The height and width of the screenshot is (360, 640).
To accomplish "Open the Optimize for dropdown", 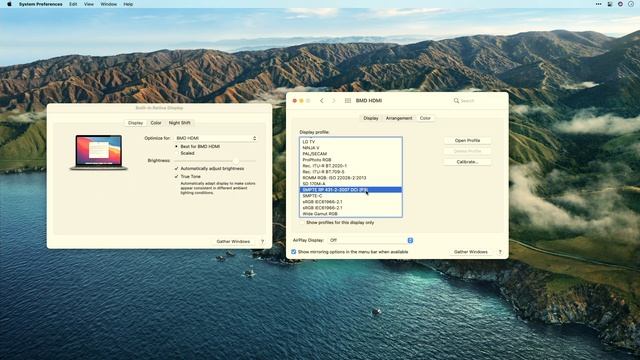I will pos(216,138).
